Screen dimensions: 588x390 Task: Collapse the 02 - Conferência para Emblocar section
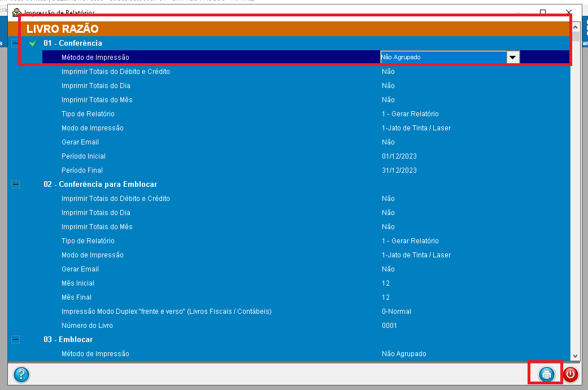click(15, 185)
